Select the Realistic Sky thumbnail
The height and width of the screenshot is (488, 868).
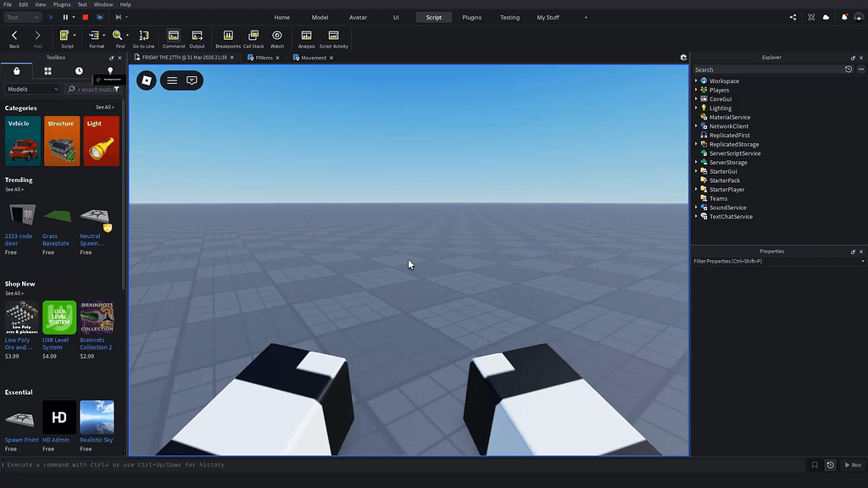[x=97, y=417]
